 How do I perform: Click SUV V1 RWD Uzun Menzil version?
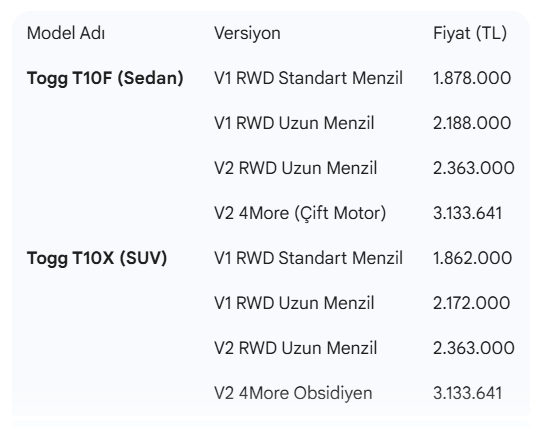[294, 303]
